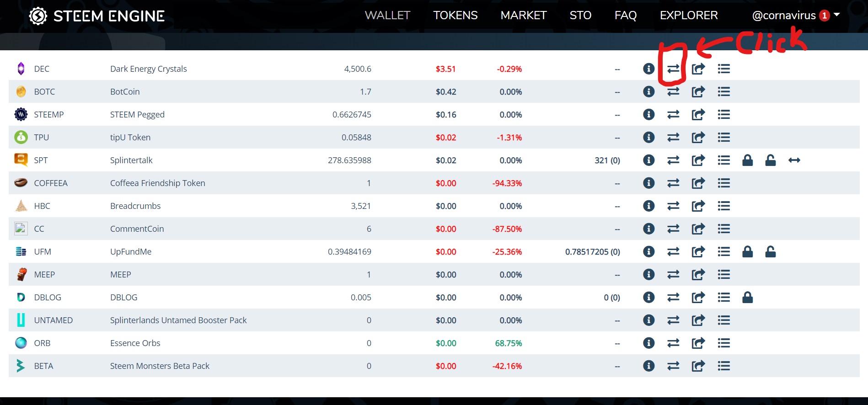Click the delegate double-arrow icon for SPT
Image resolution: width=868 pixels, height=405 pixels.
coord(794,160)
